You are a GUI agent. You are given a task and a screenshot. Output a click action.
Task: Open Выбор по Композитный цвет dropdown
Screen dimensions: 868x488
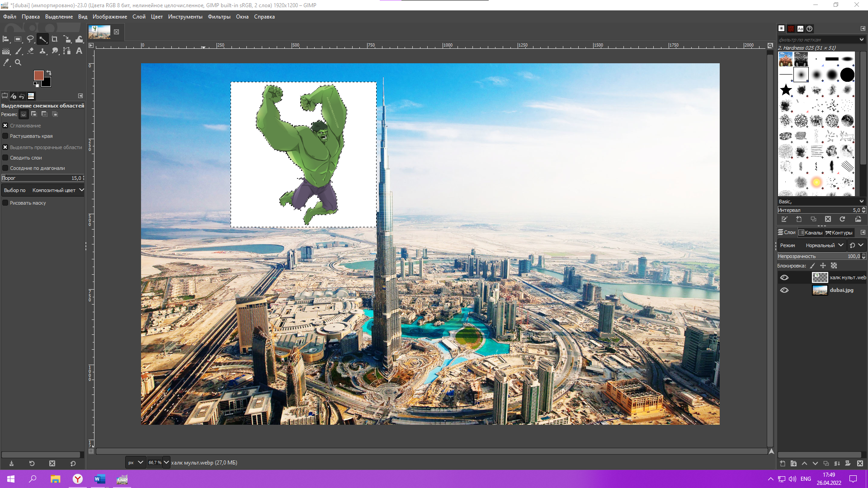(43, 190)
